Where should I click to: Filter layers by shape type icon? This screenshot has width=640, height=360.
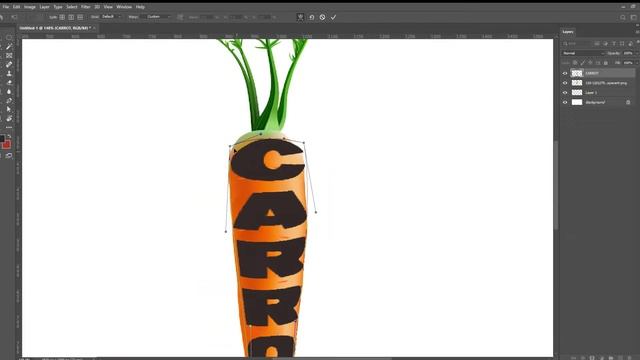pyautogui.click(x=622, y=43)
